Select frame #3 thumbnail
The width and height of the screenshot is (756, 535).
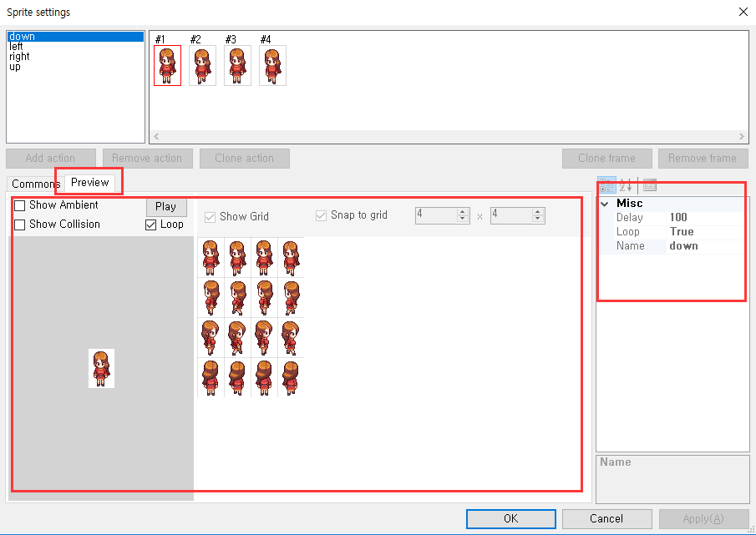[237, 66]
